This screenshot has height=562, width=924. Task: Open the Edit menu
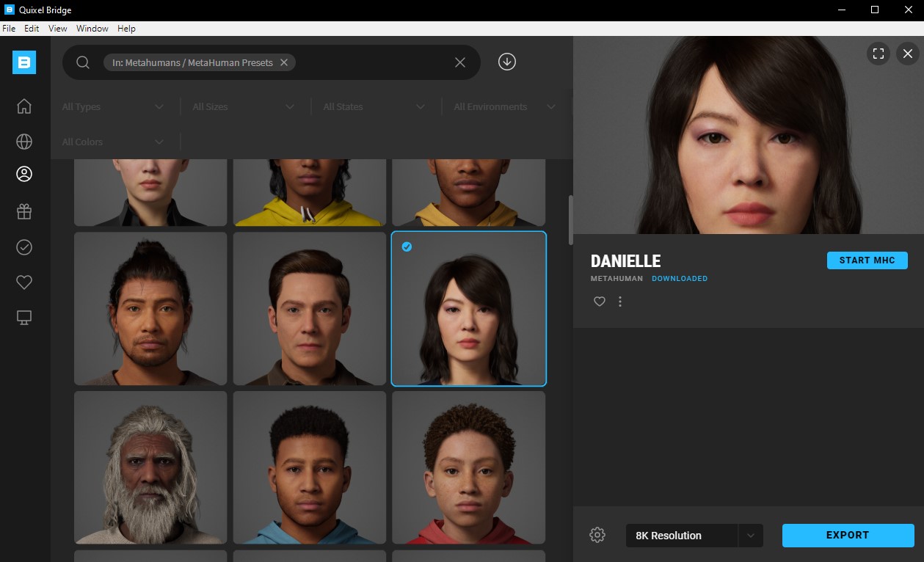[32, 29]
